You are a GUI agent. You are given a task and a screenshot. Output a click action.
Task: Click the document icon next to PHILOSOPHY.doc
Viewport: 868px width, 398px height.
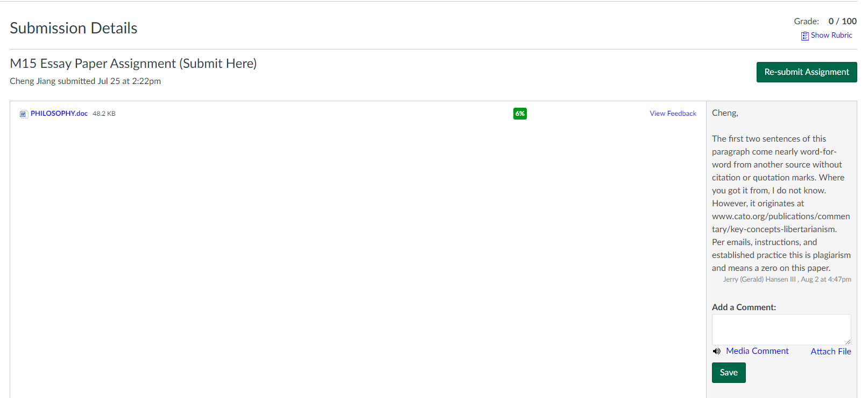[x=23, y=114]
